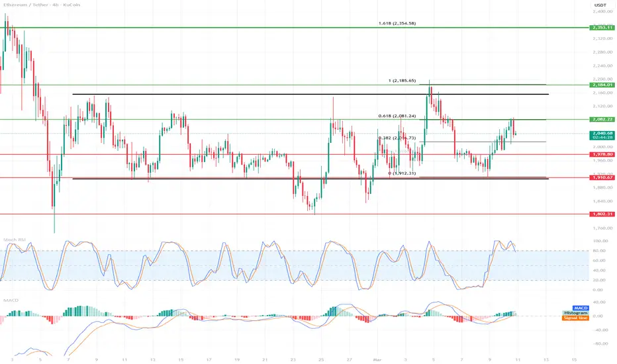Click the Stoch RSI 80.00 axis value

(598, 251)
